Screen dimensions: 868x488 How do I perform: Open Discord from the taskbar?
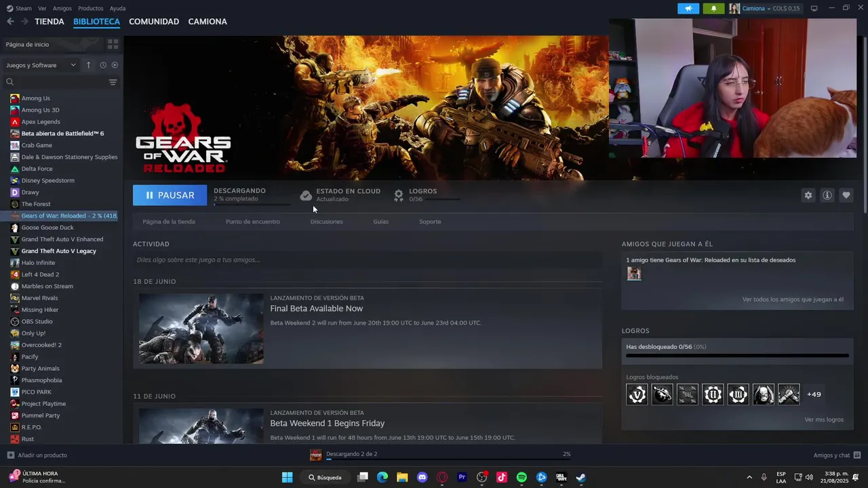(422, 477)
